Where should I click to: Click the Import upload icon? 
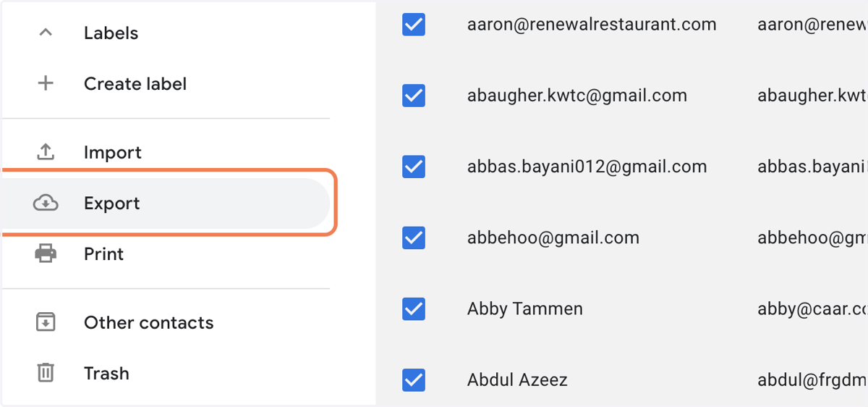[46, 152]
